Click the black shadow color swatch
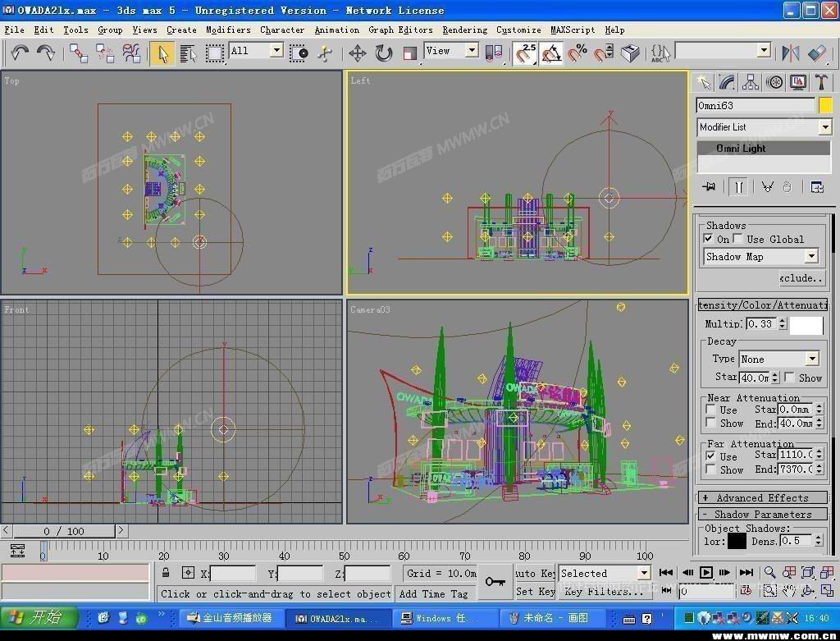 click(737, 542)
